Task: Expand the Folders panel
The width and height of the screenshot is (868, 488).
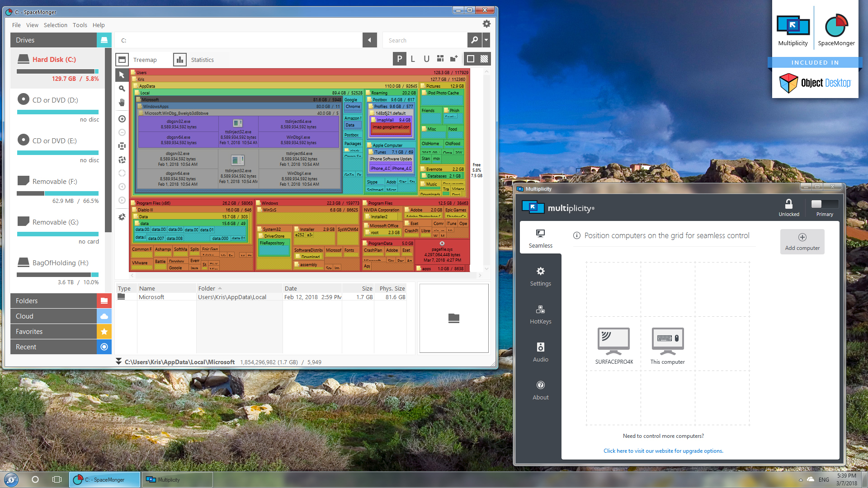Action: 61,300
